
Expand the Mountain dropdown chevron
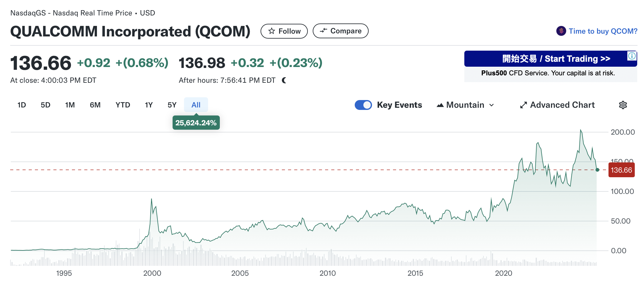click(491, 105)
